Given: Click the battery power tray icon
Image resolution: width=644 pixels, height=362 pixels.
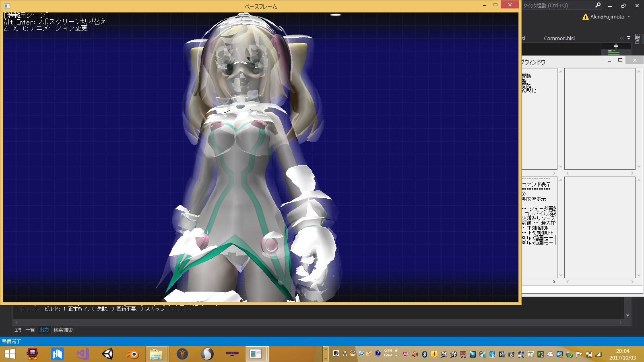Looking at the screenshot, I should click(x=589, y=354).
